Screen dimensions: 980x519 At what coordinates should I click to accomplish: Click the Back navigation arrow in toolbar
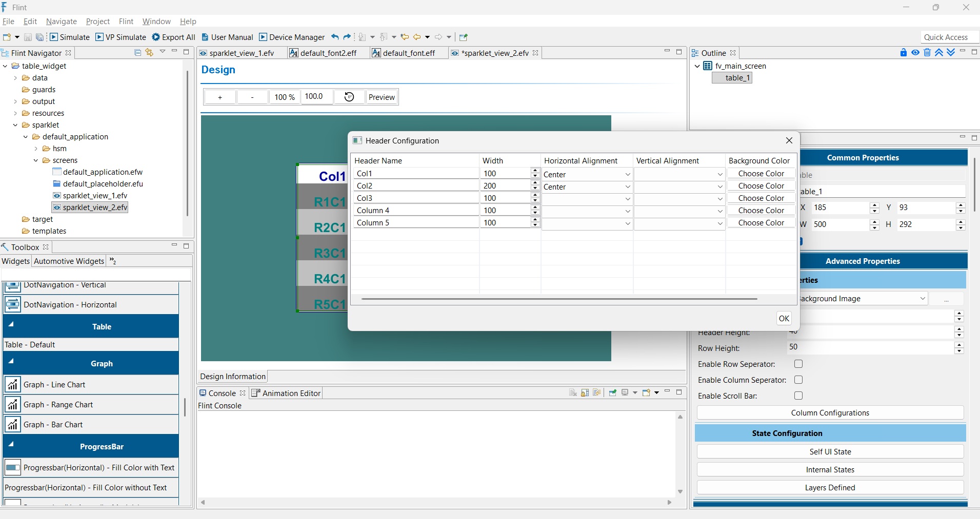[x=417, y=37]
